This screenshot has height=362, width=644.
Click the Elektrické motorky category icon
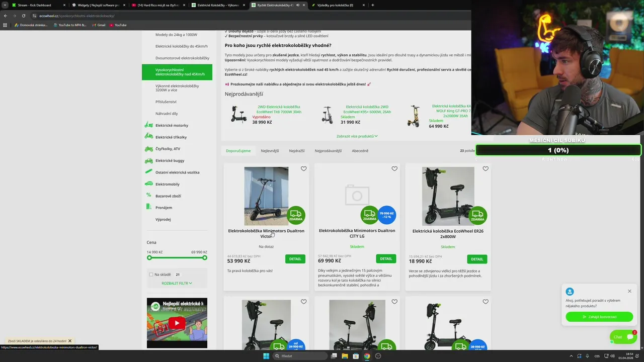[149, 125]
